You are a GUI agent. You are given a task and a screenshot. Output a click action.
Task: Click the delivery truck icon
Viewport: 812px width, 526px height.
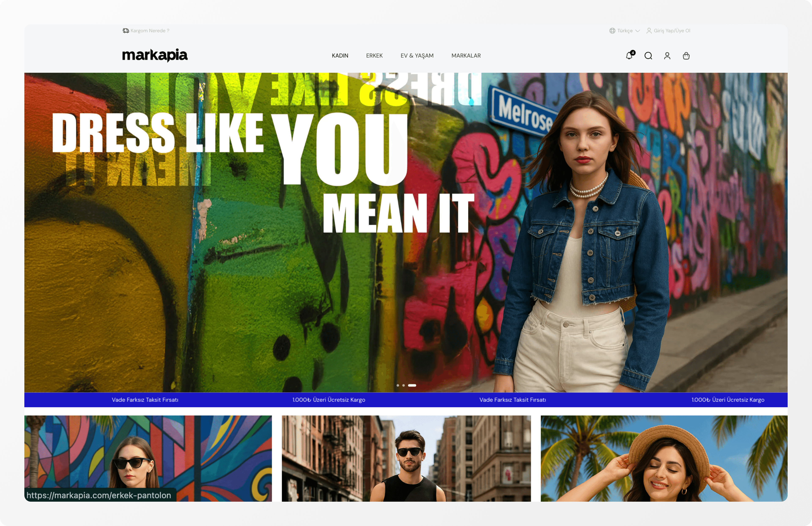126,31
